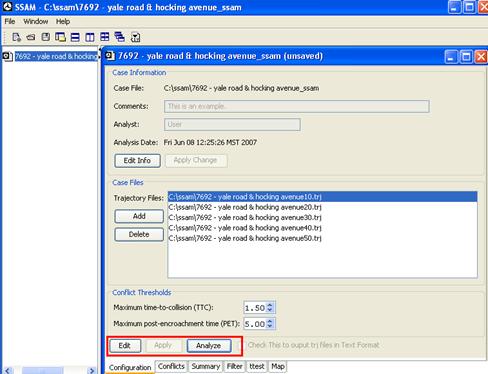Viewport: 488px width, 374px height.
Task: Click the Trajectory Files label
Action: 138,198
